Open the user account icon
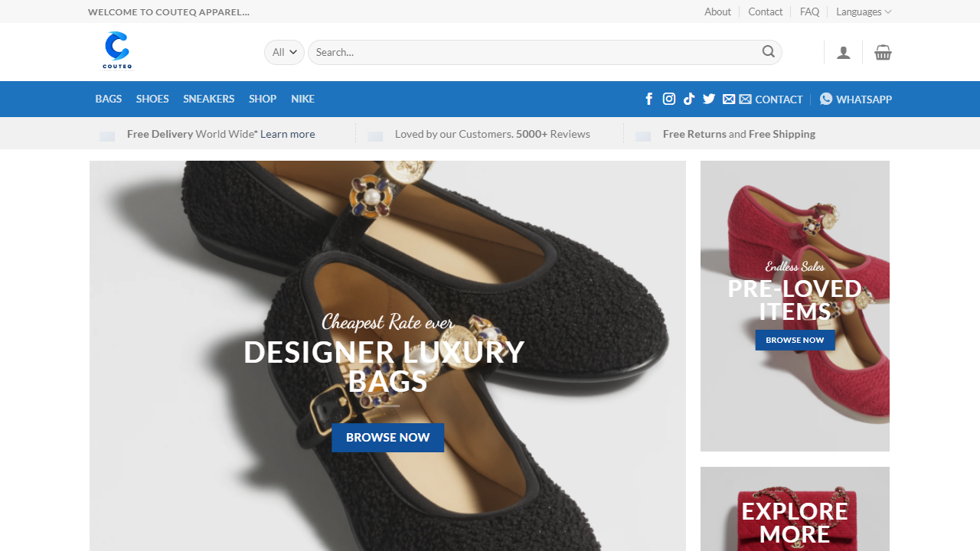Image resolution: width=980 pixels, height=551 pixels. pos(843,52)
